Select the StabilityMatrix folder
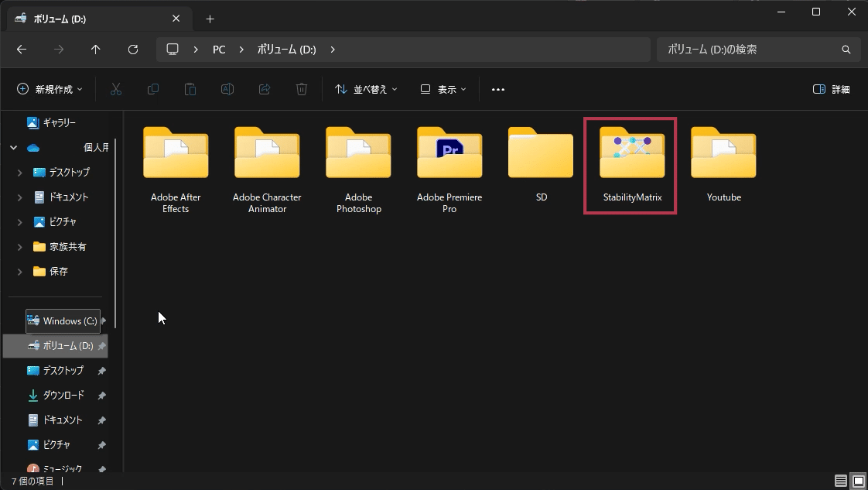 pos(632,165)
